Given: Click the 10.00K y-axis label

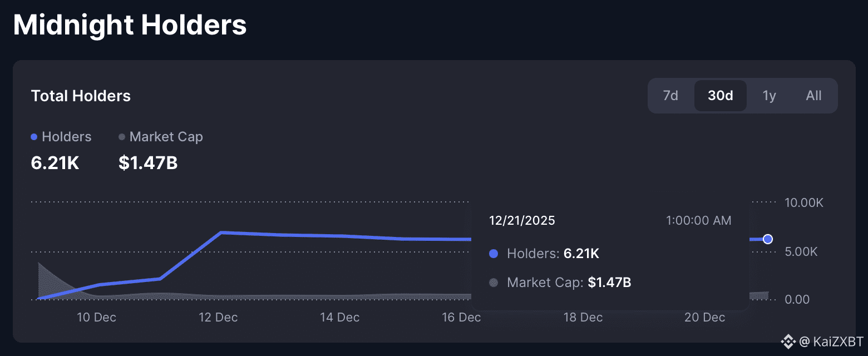Looking at the screenshot, I should coord(803,202).
